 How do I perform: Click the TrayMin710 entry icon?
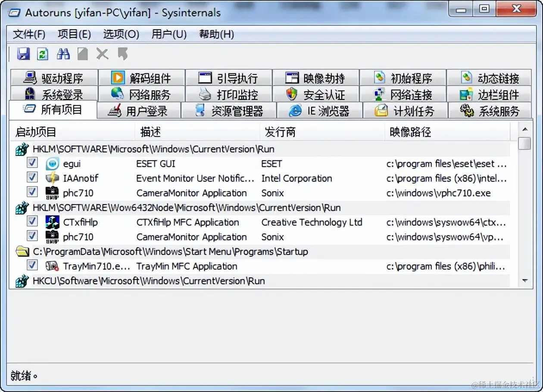tap(52, 266)
